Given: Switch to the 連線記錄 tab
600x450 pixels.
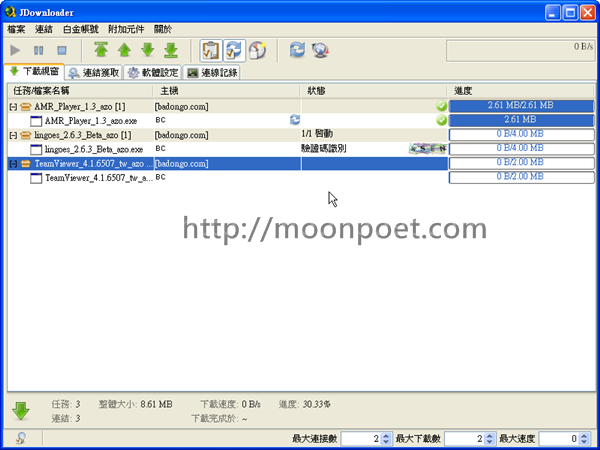Looking at the screenshot, I should 212,73.
